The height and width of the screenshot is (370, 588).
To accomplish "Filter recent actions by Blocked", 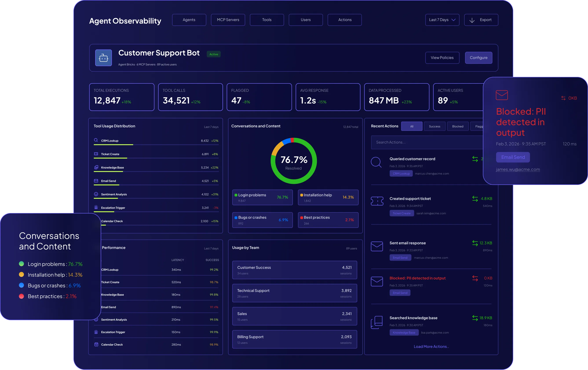I will [457, 126].
